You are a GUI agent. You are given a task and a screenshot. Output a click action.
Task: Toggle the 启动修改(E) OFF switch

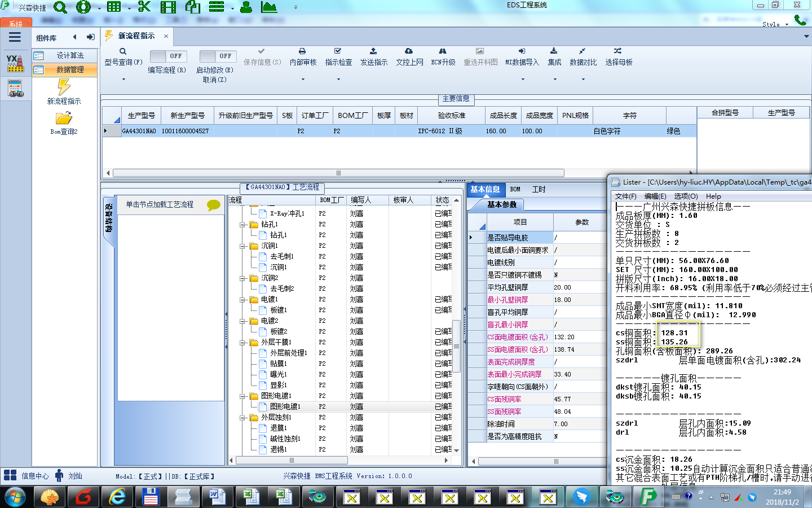[218, 56]
